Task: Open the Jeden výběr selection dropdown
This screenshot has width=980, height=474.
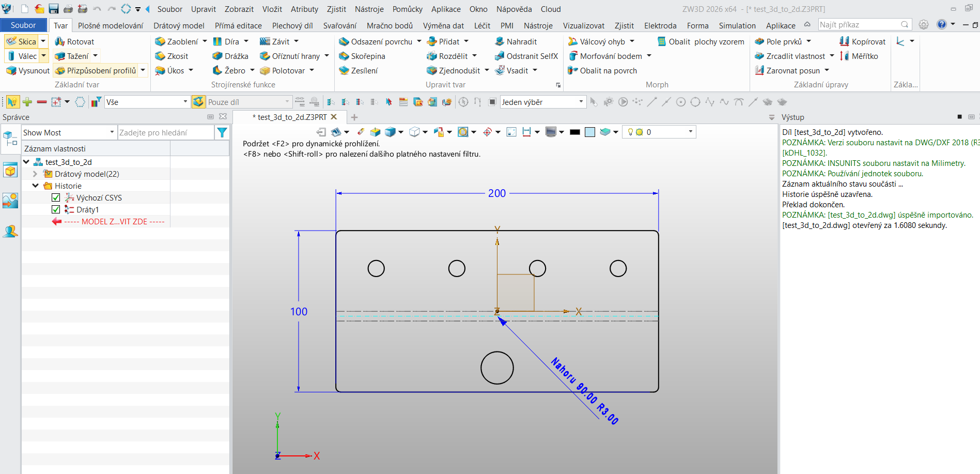Action: (x=543, y=102)
